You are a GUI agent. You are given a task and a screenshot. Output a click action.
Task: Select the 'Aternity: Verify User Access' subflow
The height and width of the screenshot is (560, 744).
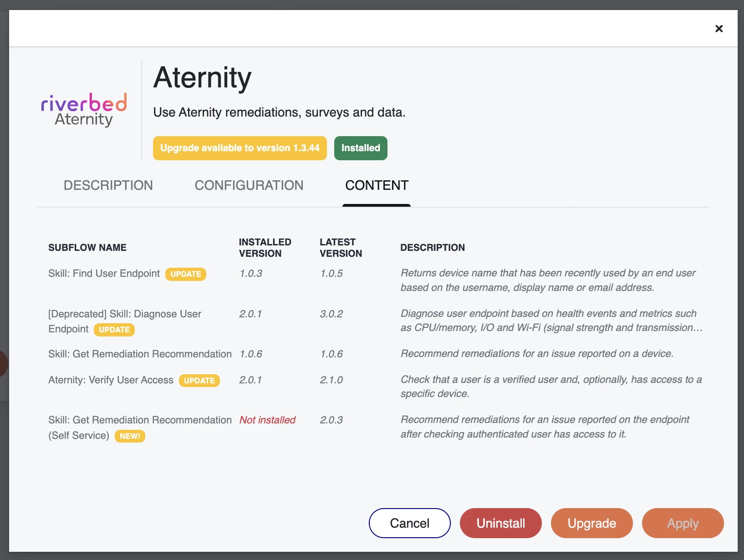[x=111, y=380]
